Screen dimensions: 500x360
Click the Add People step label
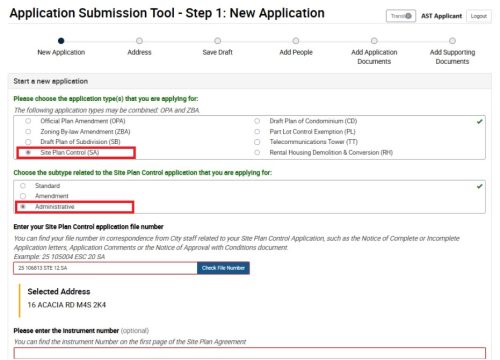(296, 52)
